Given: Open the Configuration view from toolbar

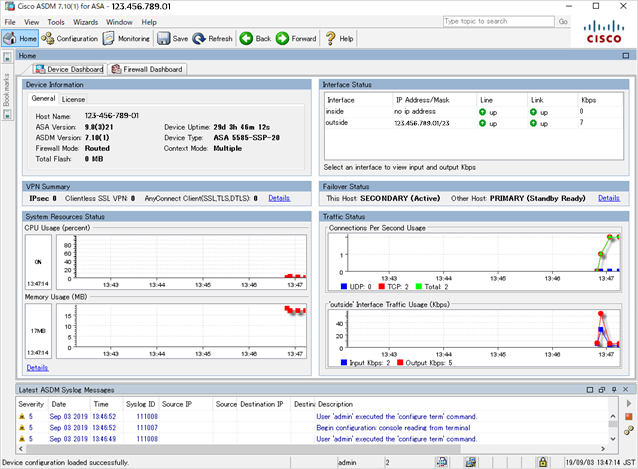Looking at the screenshot, I should (70, 38).
